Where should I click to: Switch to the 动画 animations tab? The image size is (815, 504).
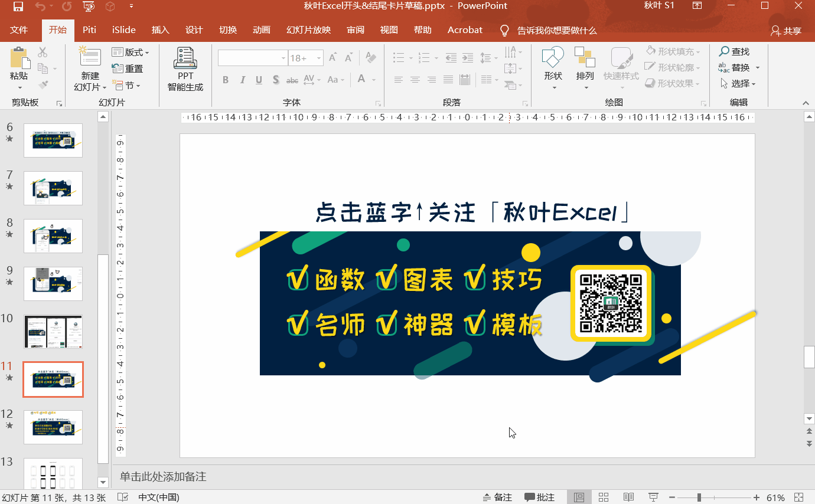[261, 30]
